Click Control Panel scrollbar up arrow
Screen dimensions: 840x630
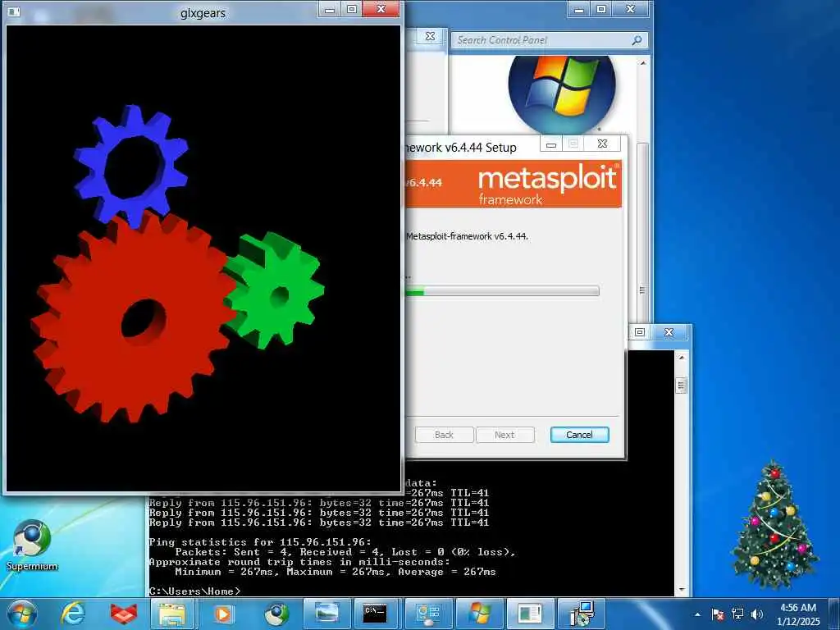pyautogui.click(x=643, y=62)
